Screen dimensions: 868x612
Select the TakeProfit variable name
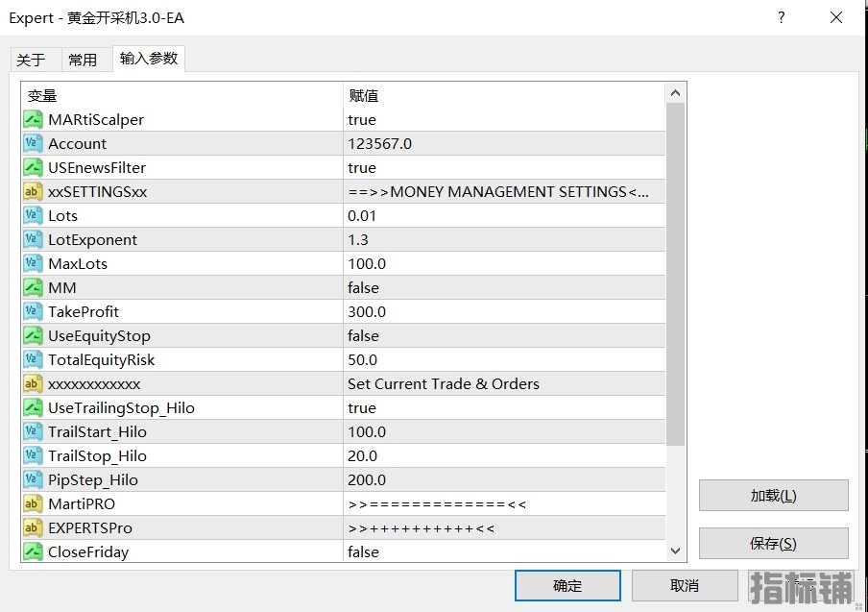83,312
